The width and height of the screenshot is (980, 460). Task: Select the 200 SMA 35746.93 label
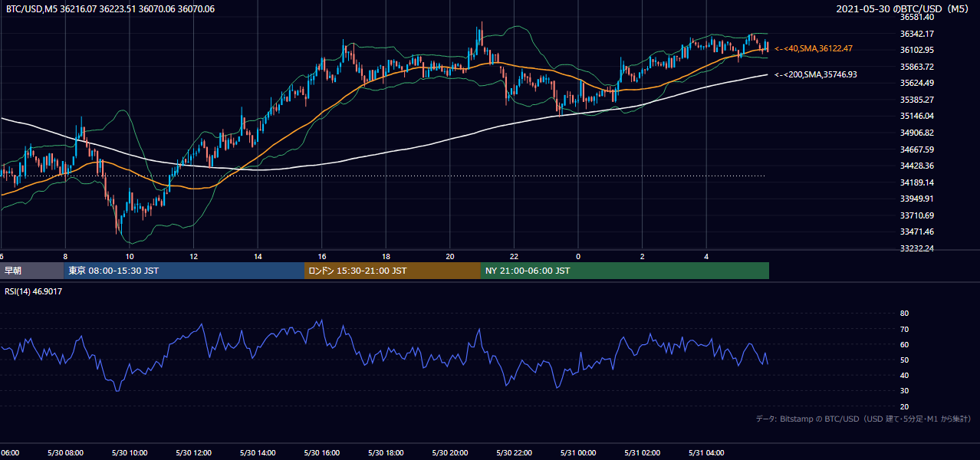[x=815, y=74]
